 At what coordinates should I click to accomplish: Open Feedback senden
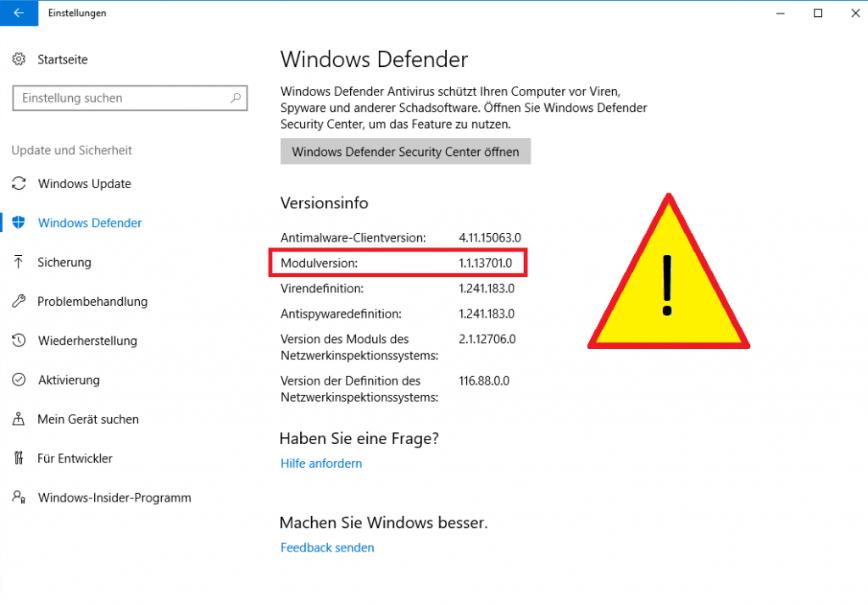[327, 547]
